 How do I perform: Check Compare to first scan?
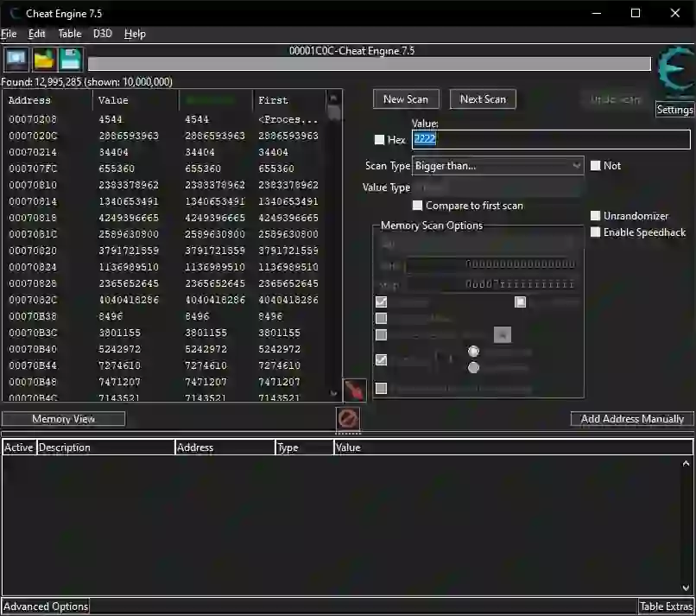coord(417,206)
